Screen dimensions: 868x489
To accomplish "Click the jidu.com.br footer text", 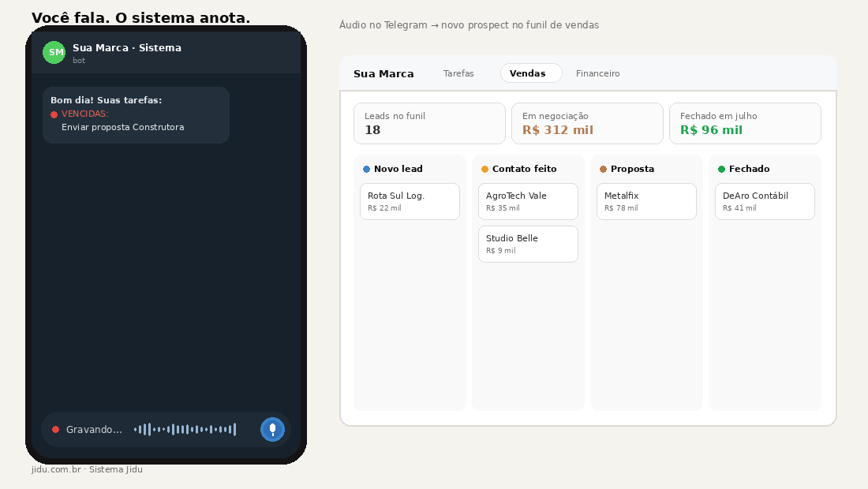I will [x=87, y=469].
